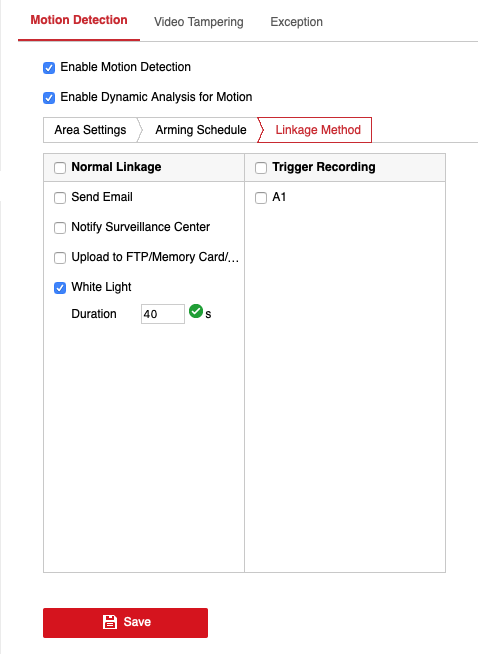This screenshot has height=654, width=478.
Task: Enable Notify Surveillance Center checkbox
Action: (x=60, y=228)
